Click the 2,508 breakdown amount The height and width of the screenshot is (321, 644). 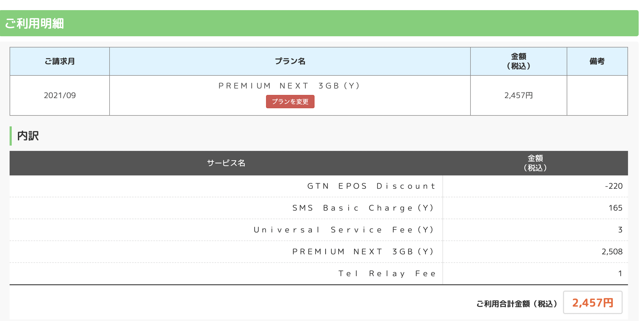coord(612,252)
